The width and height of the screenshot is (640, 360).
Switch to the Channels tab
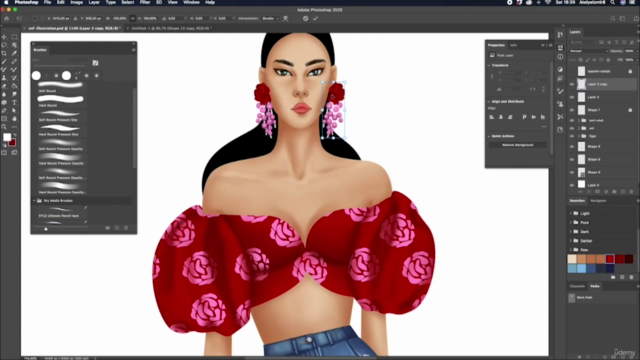click(577, 287)
